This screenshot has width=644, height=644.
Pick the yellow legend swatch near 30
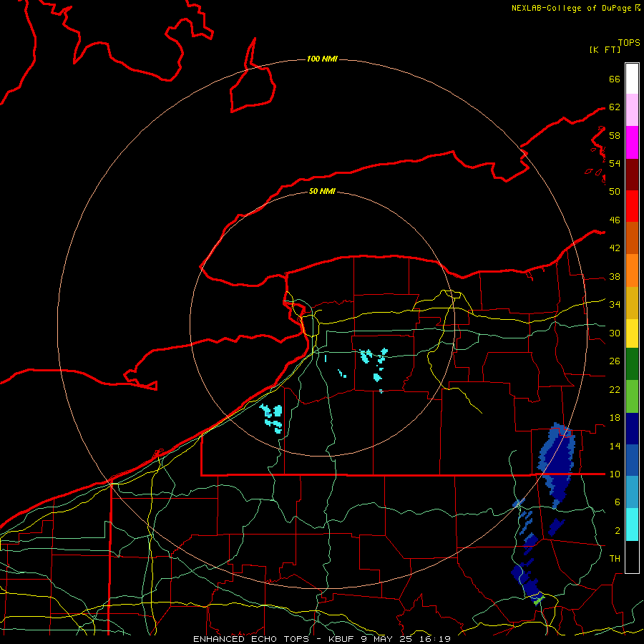[632, 333]
